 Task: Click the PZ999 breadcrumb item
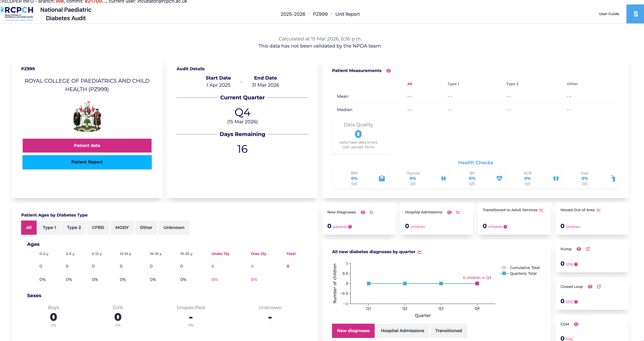coord(320,14)
